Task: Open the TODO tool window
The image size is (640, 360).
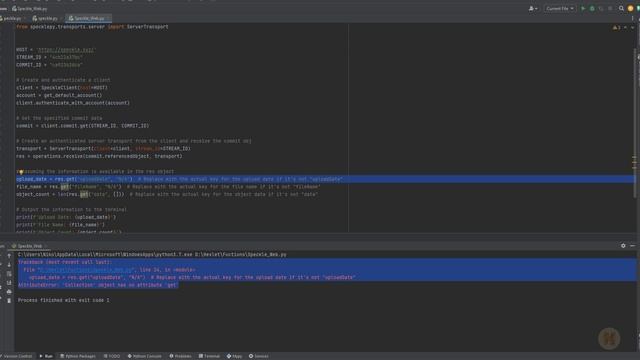Action: pyautogui.click(x=112, y=356)
